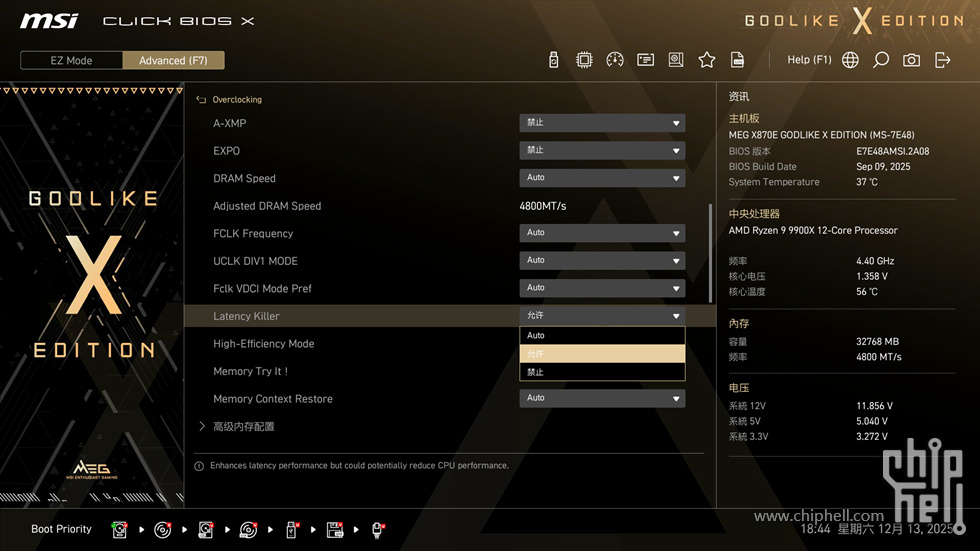Viewport: 980px width, 551px height.
Task: Open the A-XMP dropdown
Action: (602, 123)
